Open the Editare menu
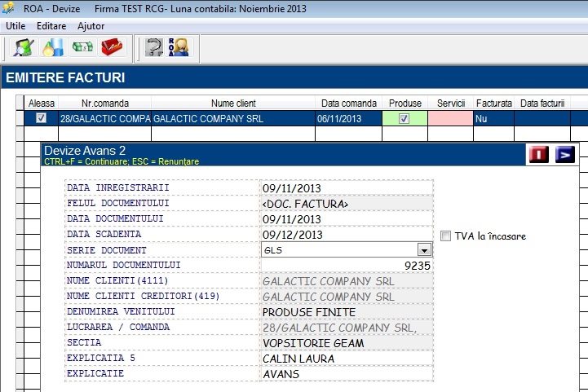Image resolution: width=588 pixels, height=392 pixels. click(x=51, y=26)
